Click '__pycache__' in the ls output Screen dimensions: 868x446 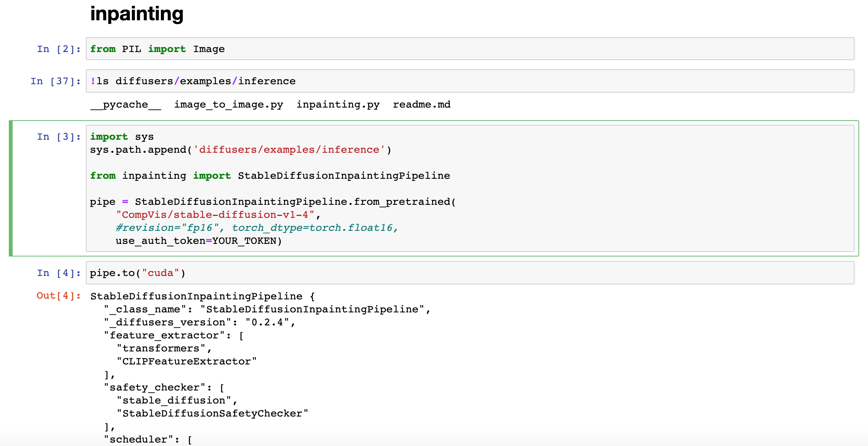click(126, 105)
